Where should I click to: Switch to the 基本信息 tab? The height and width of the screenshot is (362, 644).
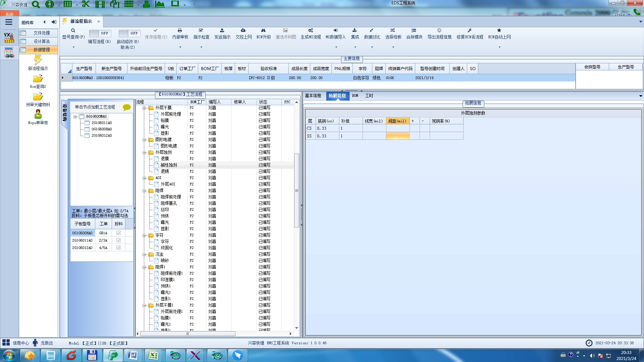[x=313, y=96]
